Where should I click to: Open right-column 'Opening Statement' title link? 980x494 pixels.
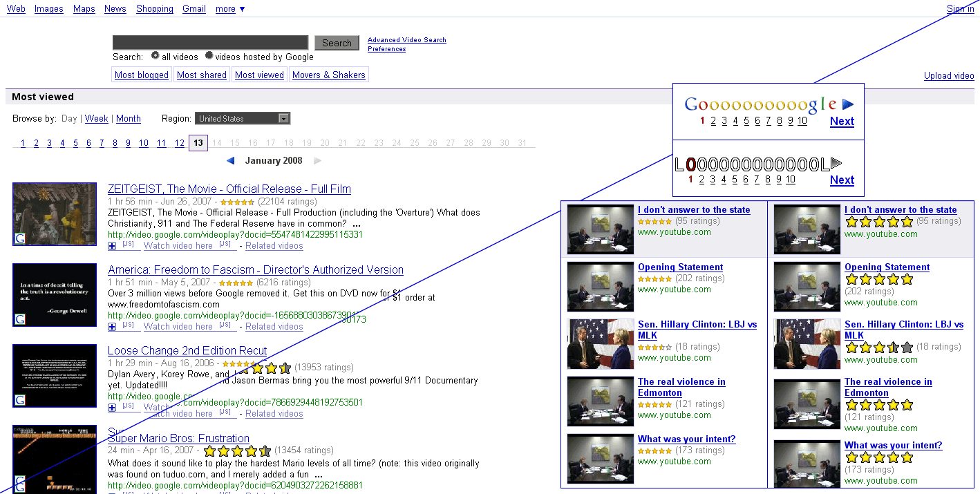point(887,267)
